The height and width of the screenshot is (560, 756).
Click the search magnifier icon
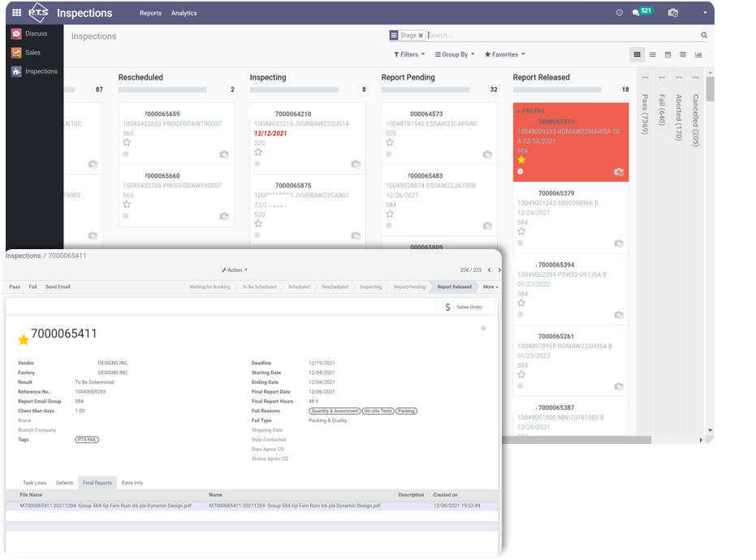click(704, 36)
